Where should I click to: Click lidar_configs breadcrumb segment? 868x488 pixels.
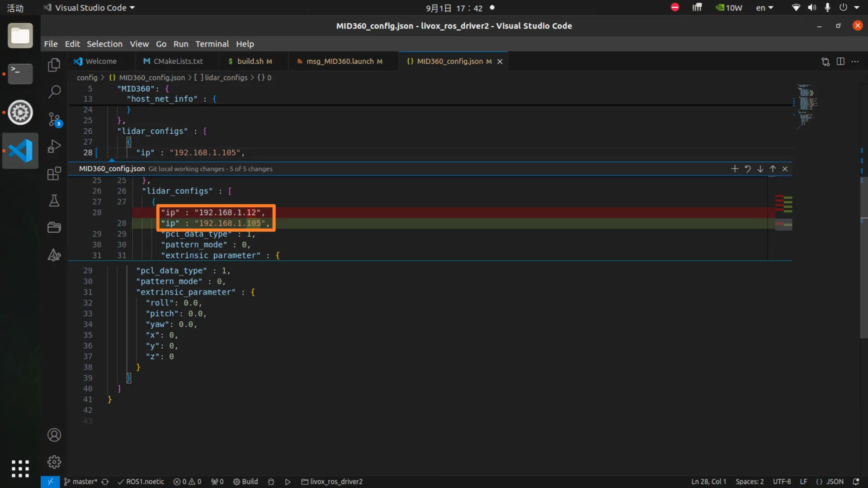pyautogui.click(x=221, y=78)
